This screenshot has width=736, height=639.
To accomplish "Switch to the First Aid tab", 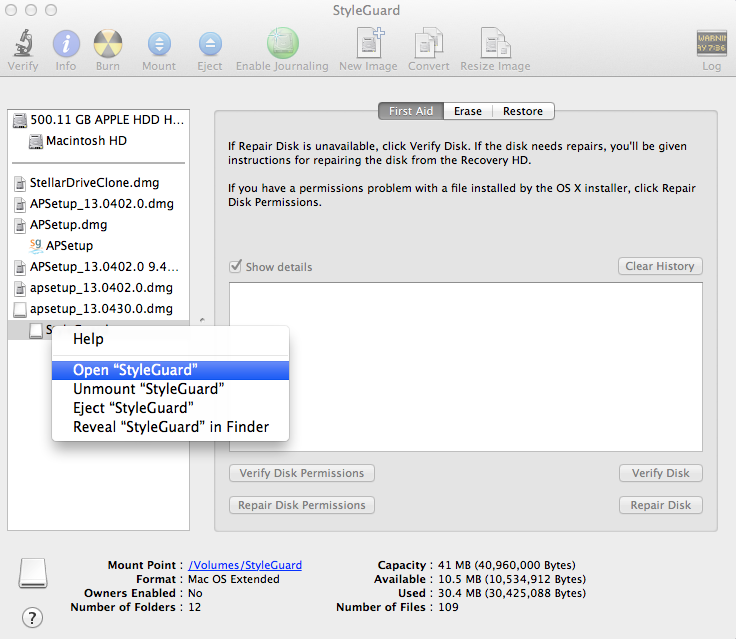I will click(411, 111).
